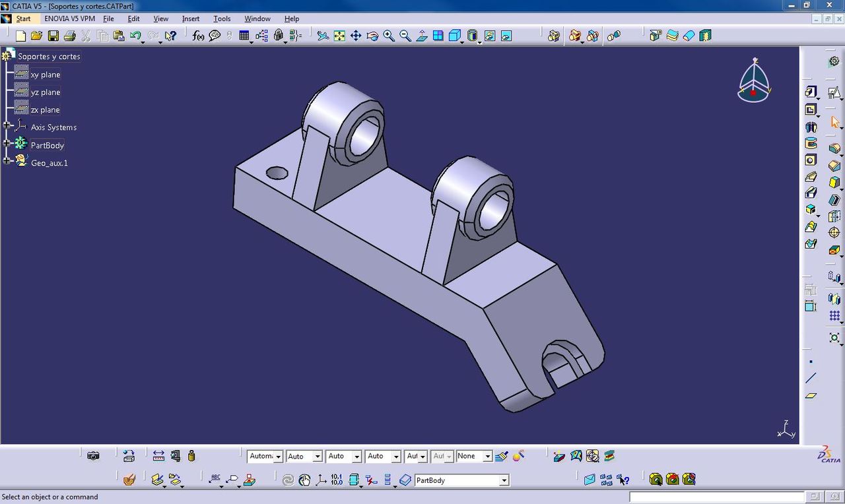Expand the Axis Systems tree node

tap(7, 125)
